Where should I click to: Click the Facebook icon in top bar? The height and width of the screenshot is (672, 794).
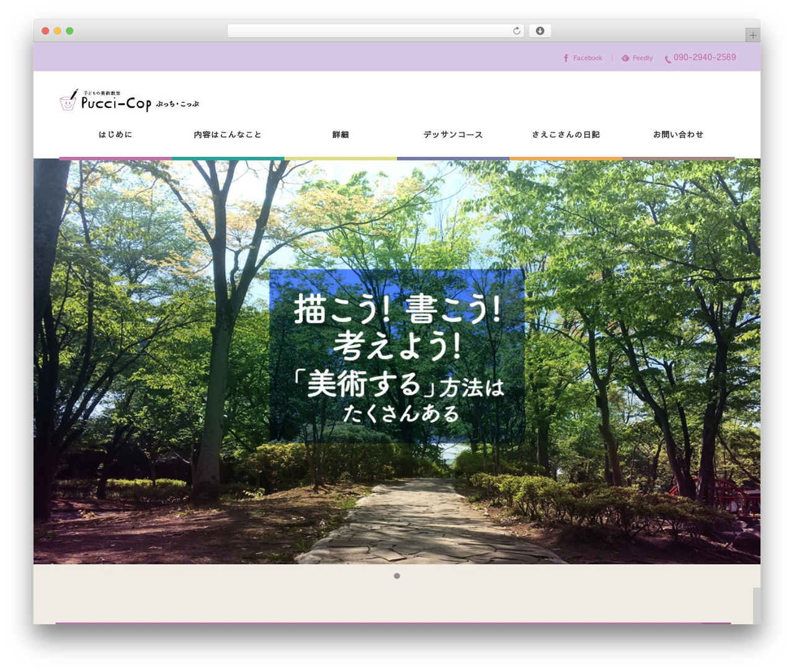[566, 58]
